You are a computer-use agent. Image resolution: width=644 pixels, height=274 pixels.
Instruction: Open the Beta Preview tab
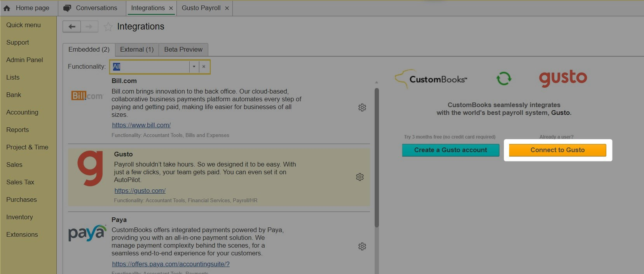[183, 50]
